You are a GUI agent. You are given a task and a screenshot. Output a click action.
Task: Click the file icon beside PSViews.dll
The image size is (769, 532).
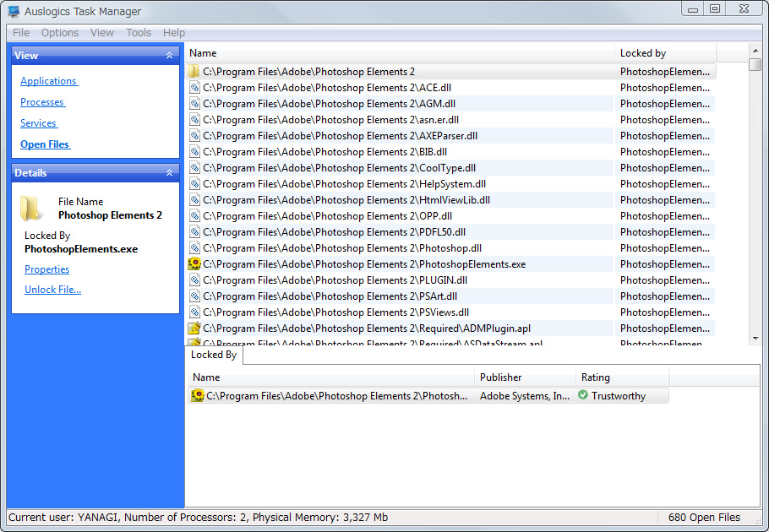(194, 312)
